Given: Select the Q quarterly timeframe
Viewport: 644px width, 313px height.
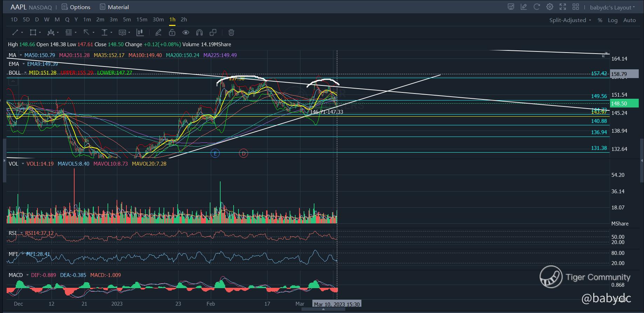Looking at the screenshot, I should coord(67,20).
